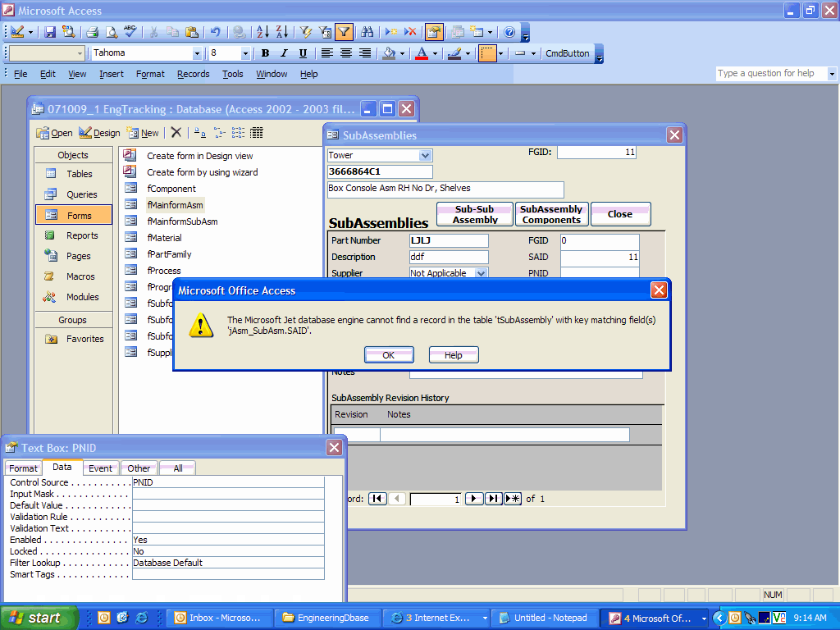Image resolution: width=840 pixels, height=630 pixels.
Task: Open the Records menu
Action: (194, 74)
